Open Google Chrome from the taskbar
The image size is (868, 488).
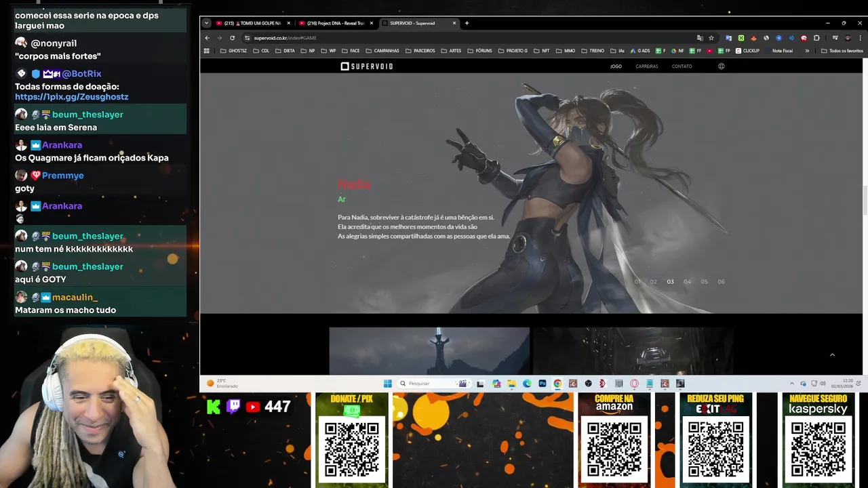[557, 384]
